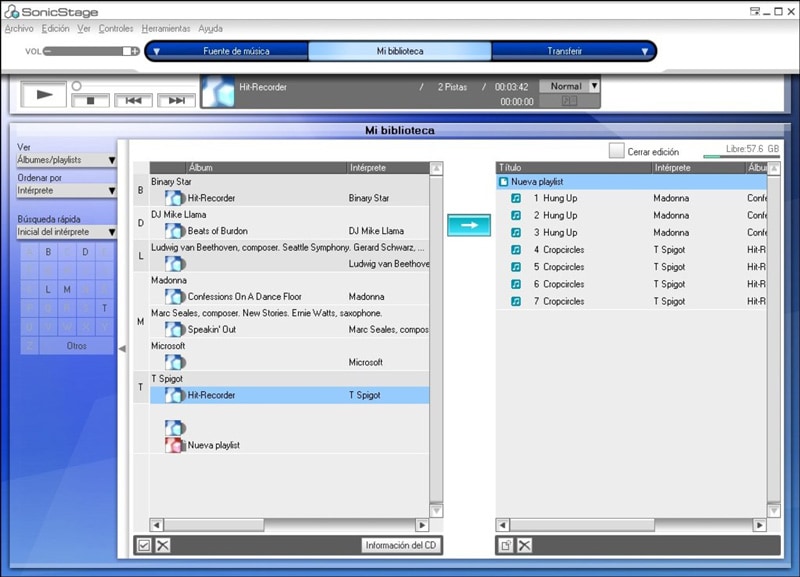Select track 2 Hung Up in the playlist

click(x=631, y=215)
